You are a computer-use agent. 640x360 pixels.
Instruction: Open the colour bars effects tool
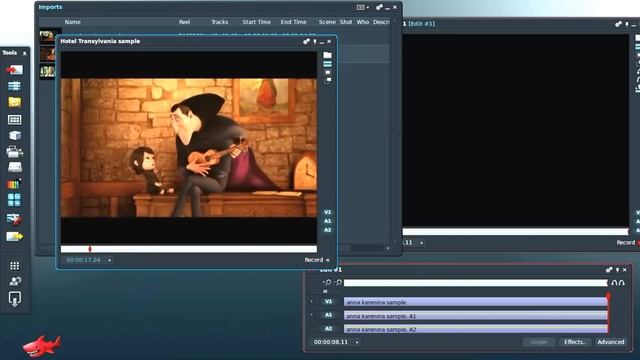[14, 184]
